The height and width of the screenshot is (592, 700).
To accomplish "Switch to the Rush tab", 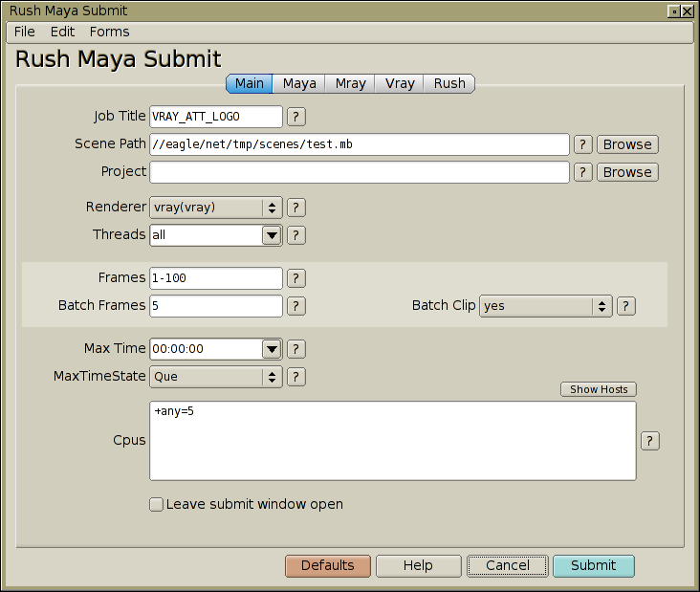I will click(449, 83).
